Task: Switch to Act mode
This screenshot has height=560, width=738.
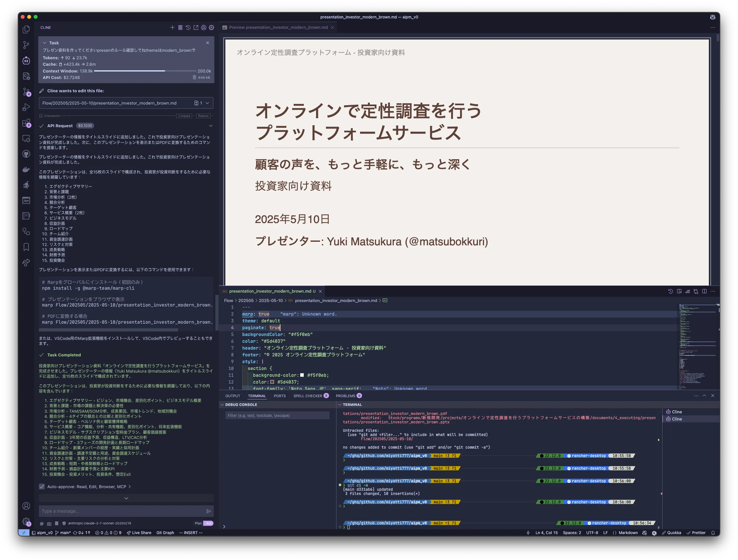Action: 209,523
